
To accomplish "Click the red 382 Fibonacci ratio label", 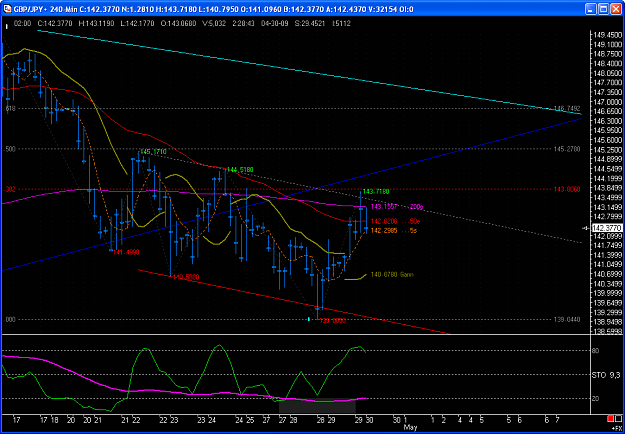I will click(10, 189).
